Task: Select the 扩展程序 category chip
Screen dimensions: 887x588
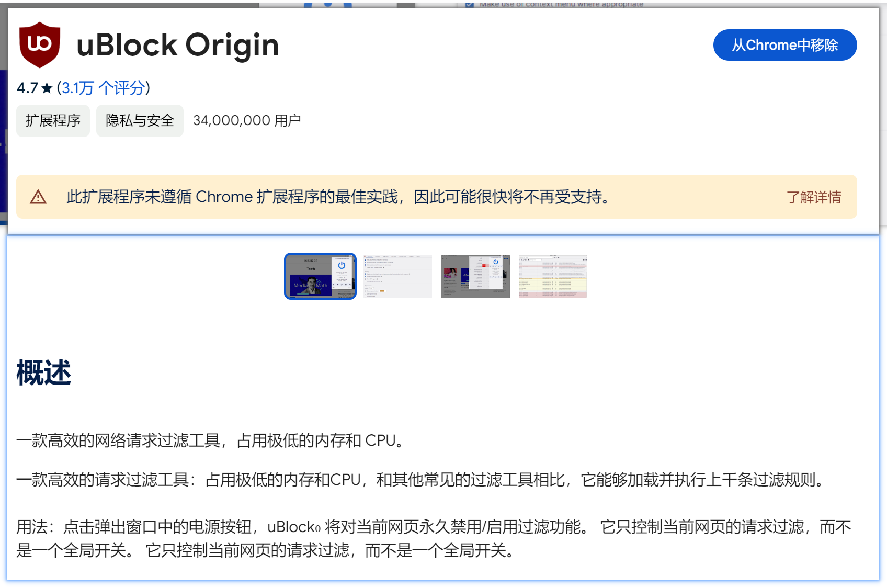Action: [53, 121]
